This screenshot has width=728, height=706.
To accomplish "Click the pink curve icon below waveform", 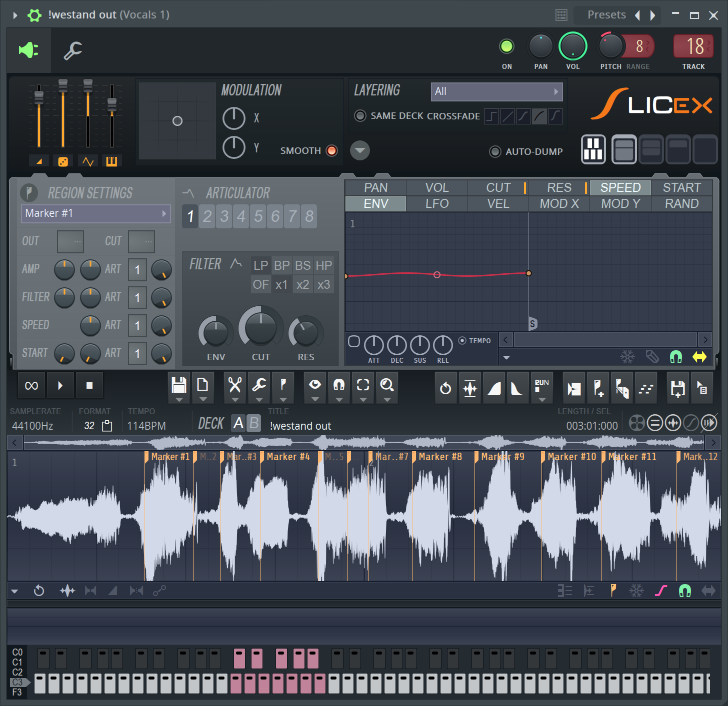I will tap(661, 591).
